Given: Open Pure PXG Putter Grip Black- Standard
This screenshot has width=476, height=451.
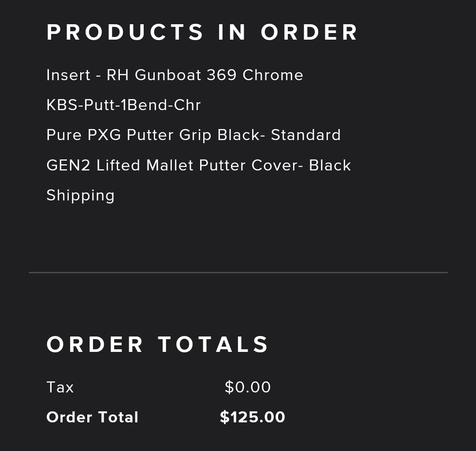Looking at the screenshot, I should 193,135.
